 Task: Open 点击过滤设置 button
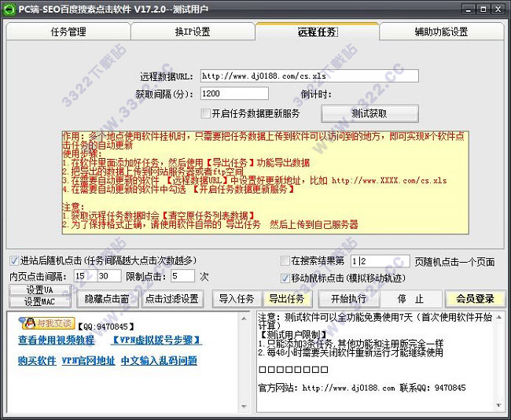click(172, 299)
